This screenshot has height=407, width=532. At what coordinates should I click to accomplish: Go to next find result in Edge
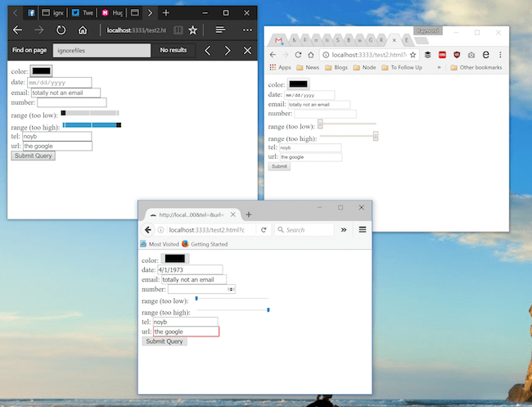tap(228, 51)
